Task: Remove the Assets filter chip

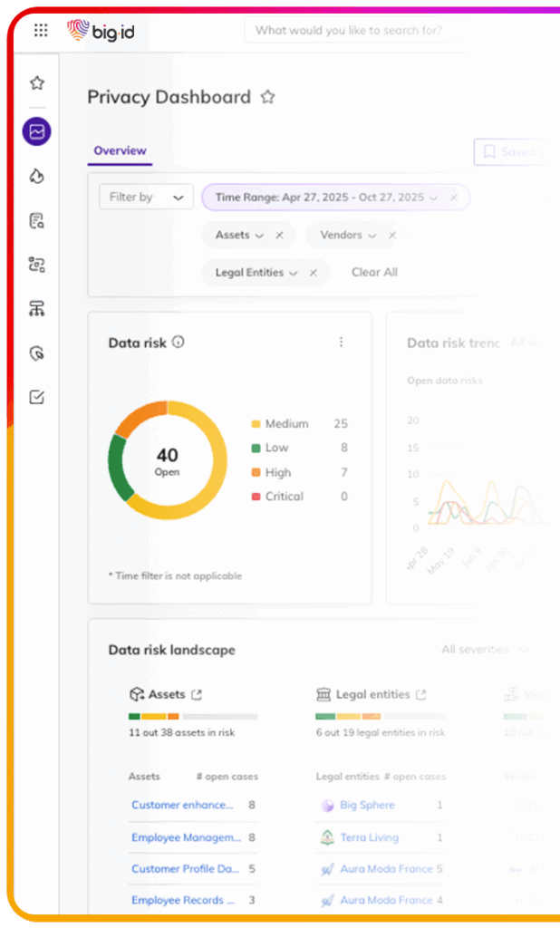Action: pos(279,236)
